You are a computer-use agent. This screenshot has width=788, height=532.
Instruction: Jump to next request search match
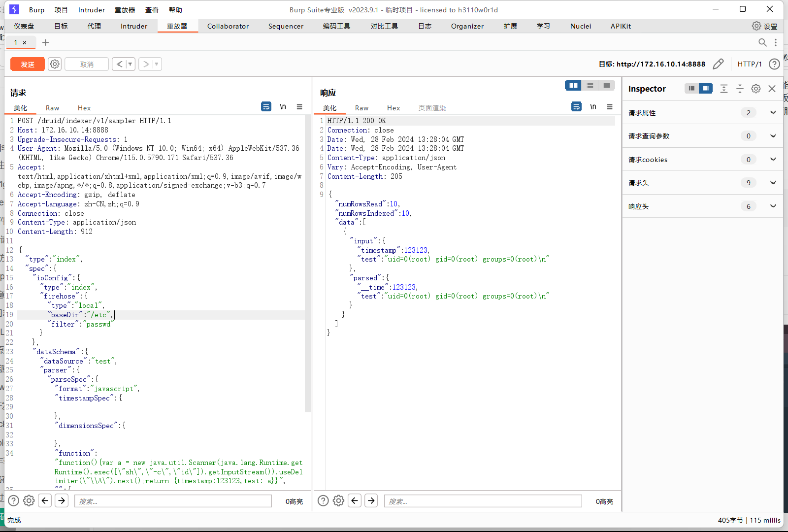[62, 500]
